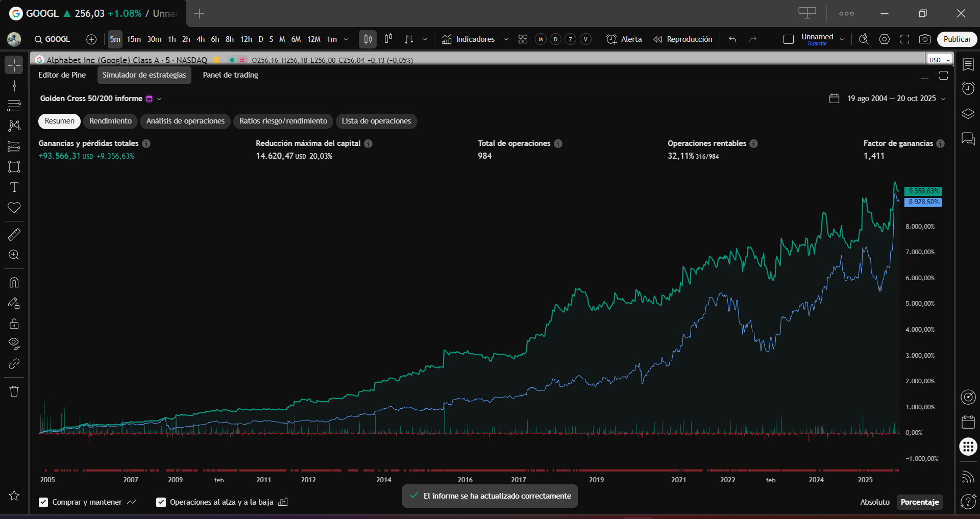Image resolution: width=980 pixels, height=519 pixels.
Task: Click the Publicar button
Action: click(x=957, y=39)
